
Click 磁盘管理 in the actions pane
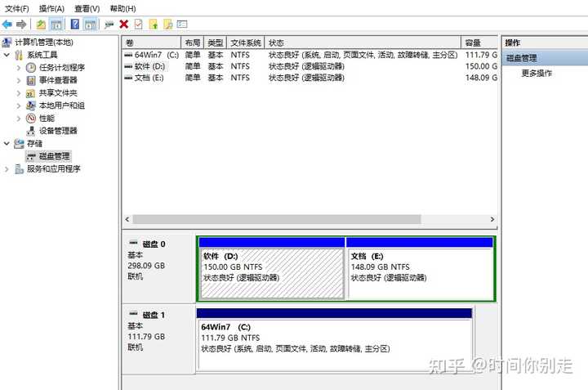click(522, 58)
